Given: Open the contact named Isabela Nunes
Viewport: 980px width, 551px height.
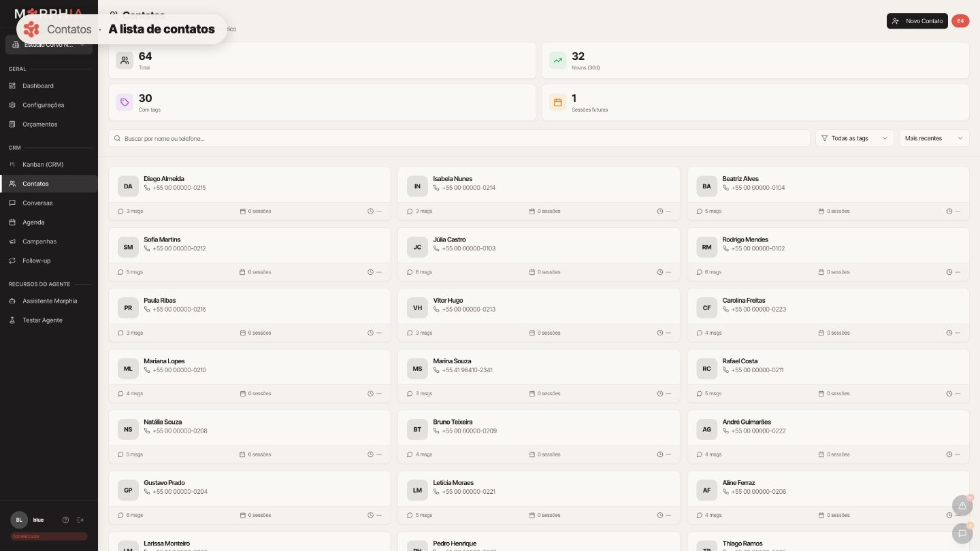Looking at the screenshot, I should 453,179.
